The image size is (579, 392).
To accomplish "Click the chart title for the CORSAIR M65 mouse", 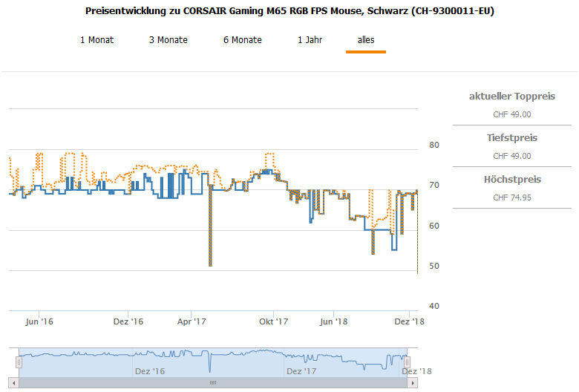I will click(x=289, y=12).
